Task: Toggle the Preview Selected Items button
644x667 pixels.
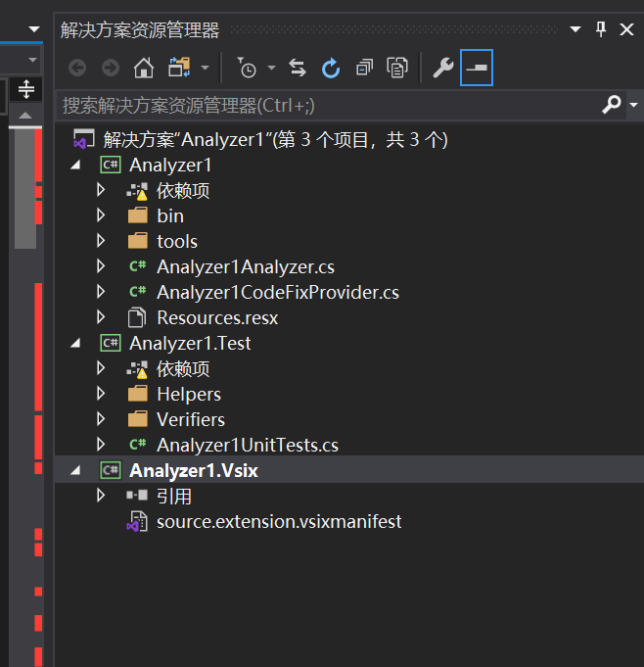Action: click(x=477, y=68)
